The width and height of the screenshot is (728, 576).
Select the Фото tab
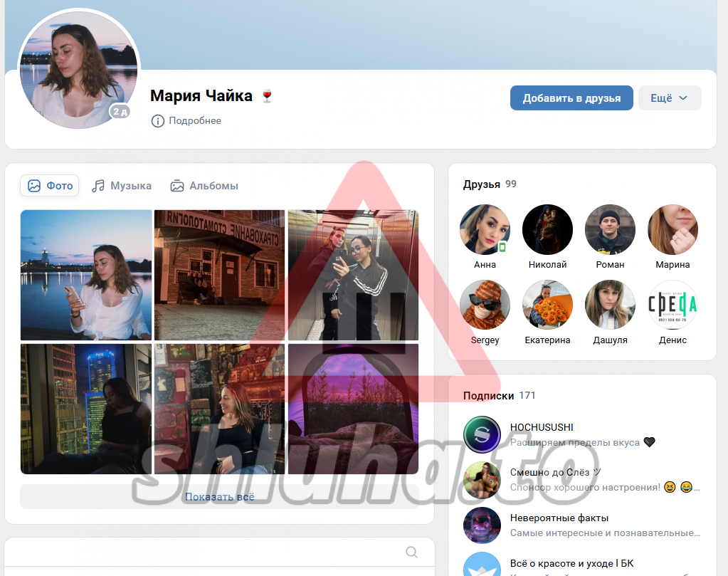pos(50,186)
